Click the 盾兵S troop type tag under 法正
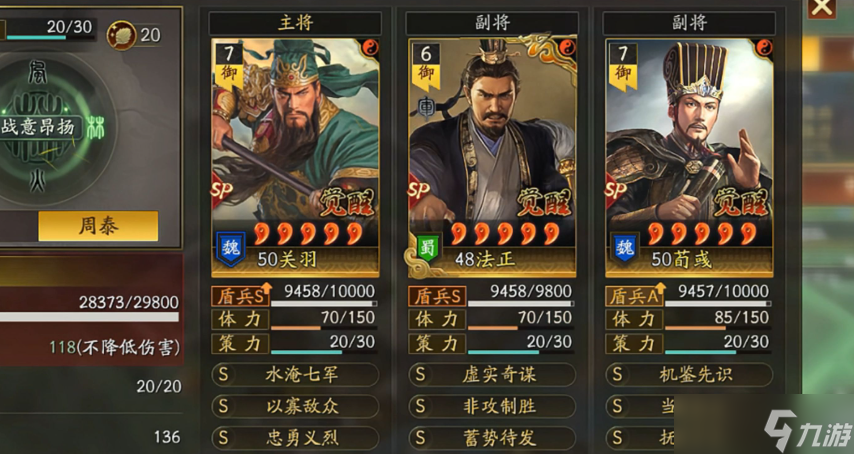Image resolution: width=854 pixels, height=454 pixels. pyautogui.click(x=437, y=296)
